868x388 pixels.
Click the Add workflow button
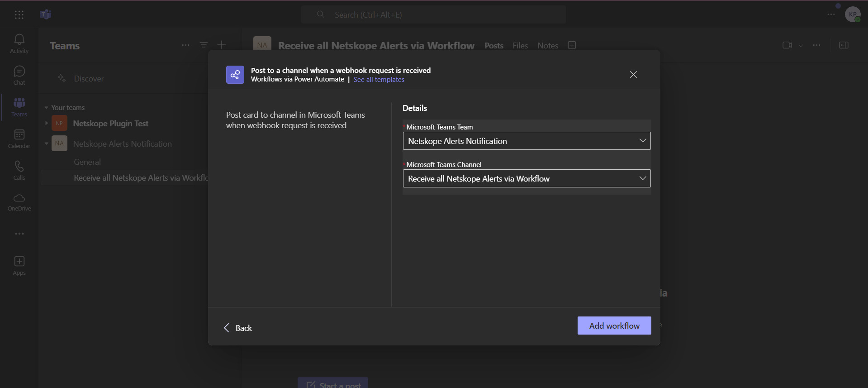(614, 326)
